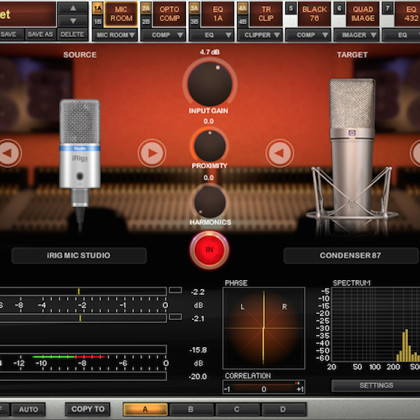This screenshot has width=420, height=420.
Task: Adjust the Proximity knob
Action: coord(210,146)
